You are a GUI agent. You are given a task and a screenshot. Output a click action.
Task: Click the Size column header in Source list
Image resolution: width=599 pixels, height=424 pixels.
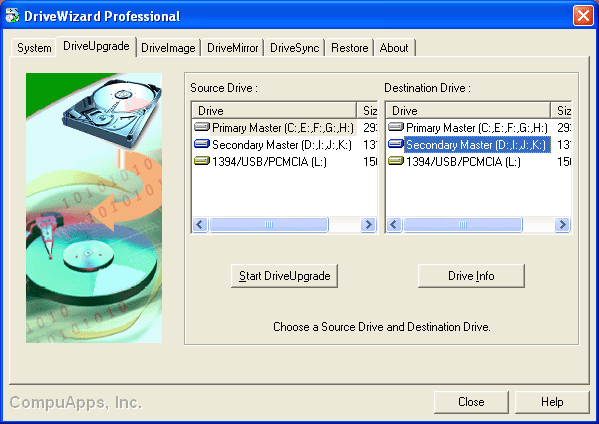pyautogui.click(x=367, y=110)
